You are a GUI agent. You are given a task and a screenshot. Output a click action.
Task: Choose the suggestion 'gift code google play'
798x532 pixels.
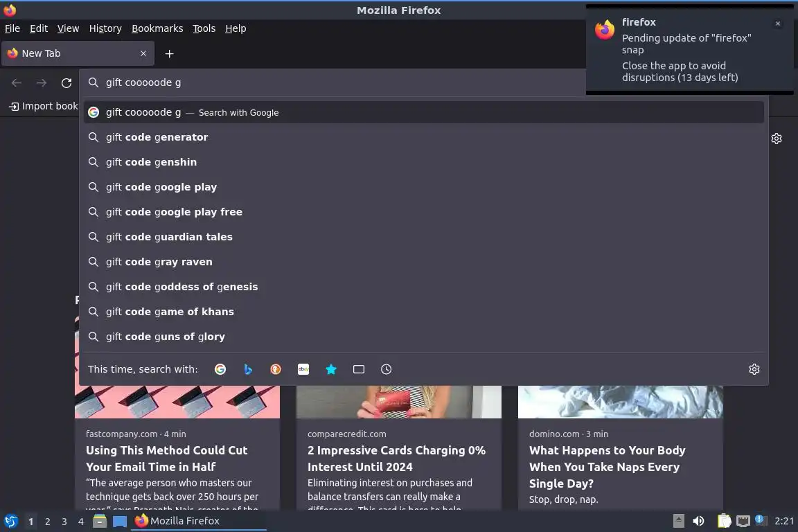click(x=423, y=187)
